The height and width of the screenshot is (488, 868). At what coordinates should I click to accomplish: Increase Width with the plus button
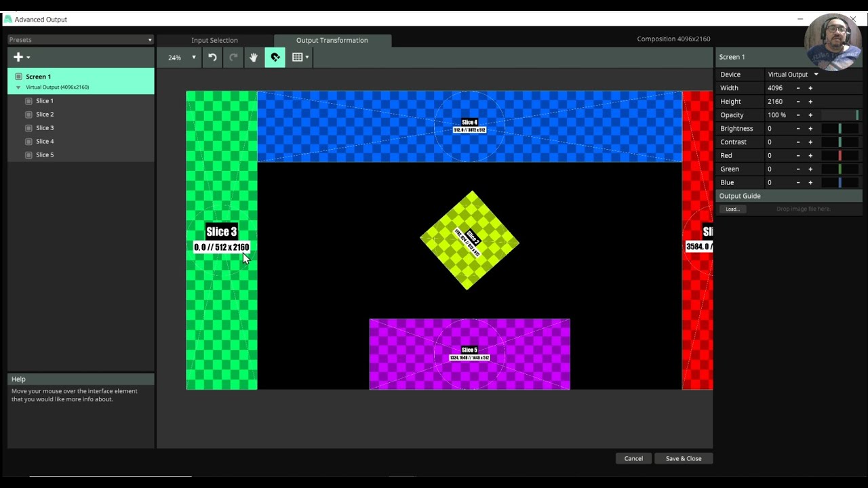[810, 88]
